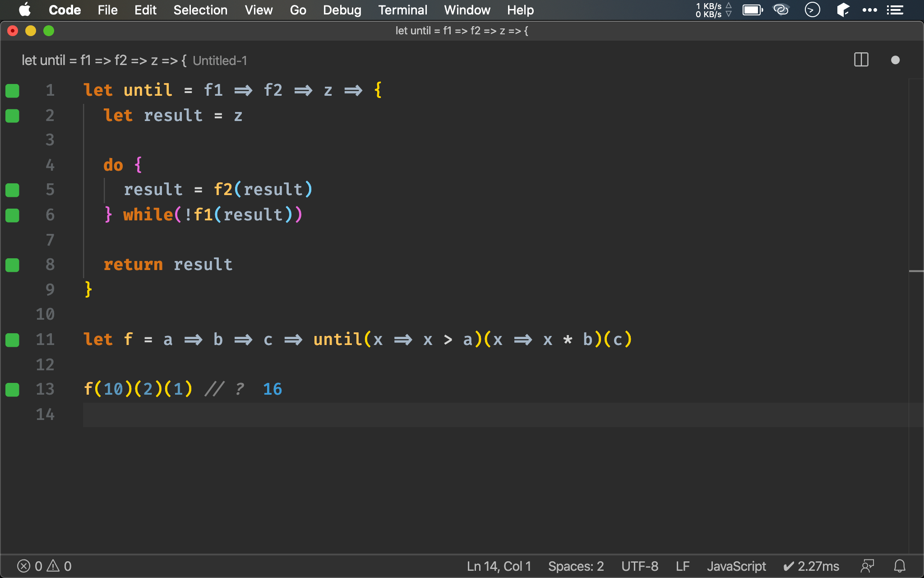Click line number 9 in the gutter
The height and width of the screenshot is (578, 924).
point(50,289)
